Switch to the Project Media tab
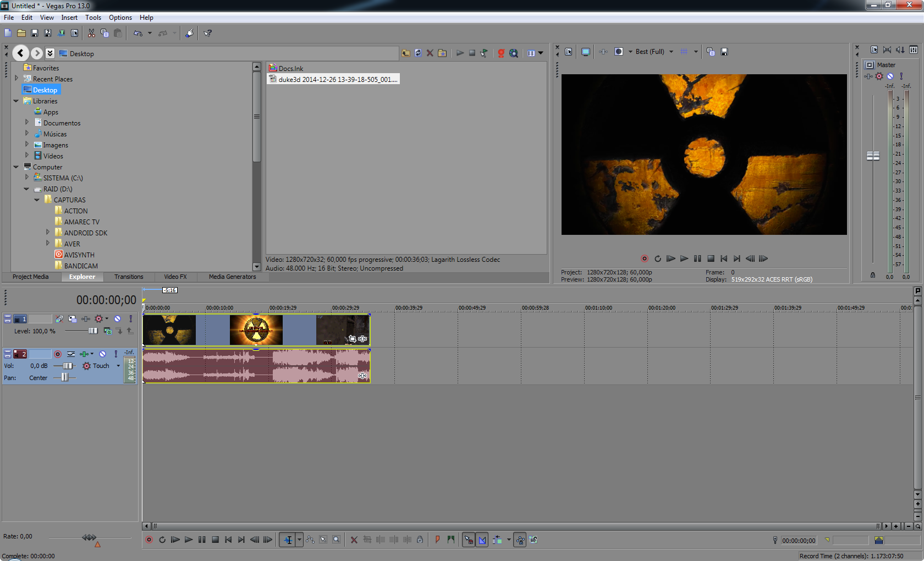 pyautogui.click(x=30, y=277)
